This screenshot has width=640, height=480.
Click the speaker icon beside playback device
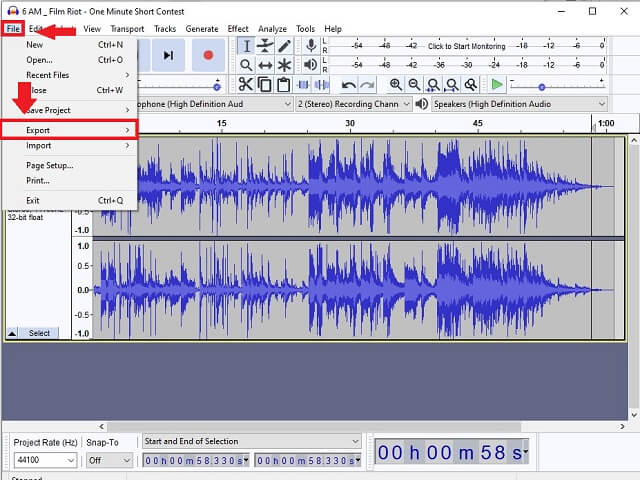(x=422, y=104)
